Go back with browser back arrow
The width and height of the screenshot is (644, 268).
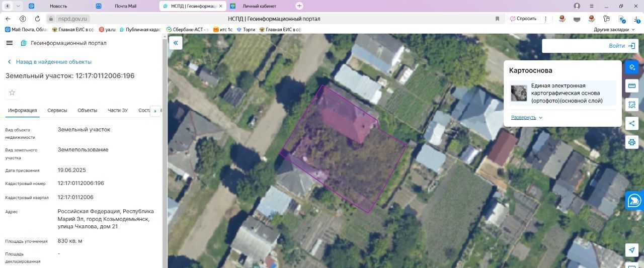point(8,19)
